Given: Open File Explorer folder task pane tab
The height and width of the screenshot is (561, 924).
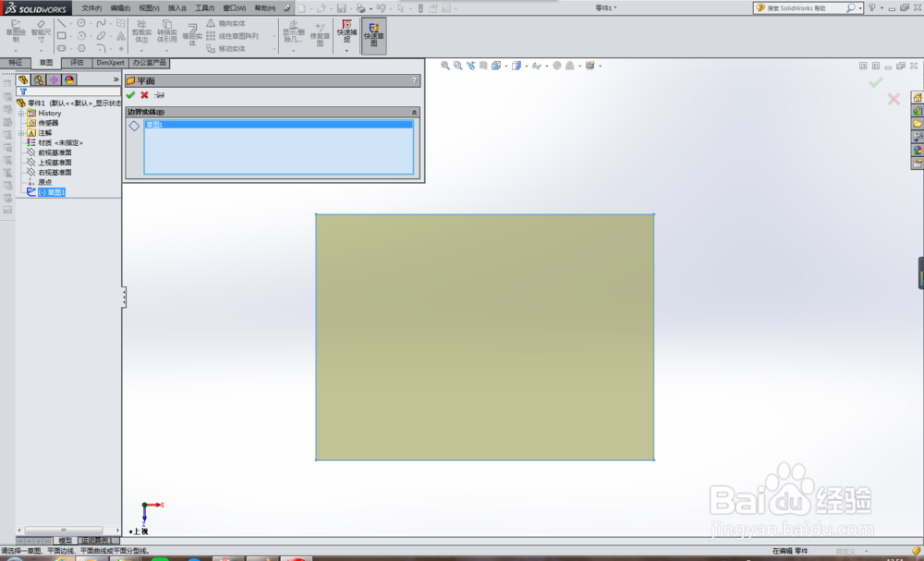Looking at the screenshot, I should coord(918,123).
